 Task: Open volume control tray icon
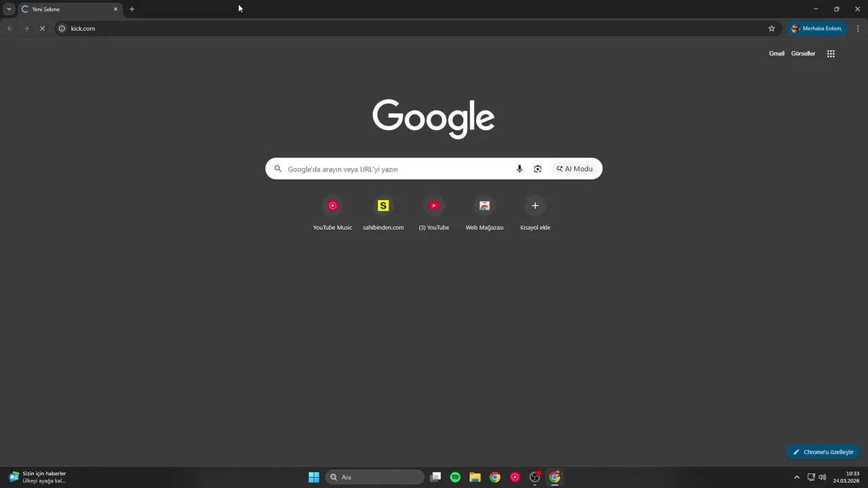823,477
